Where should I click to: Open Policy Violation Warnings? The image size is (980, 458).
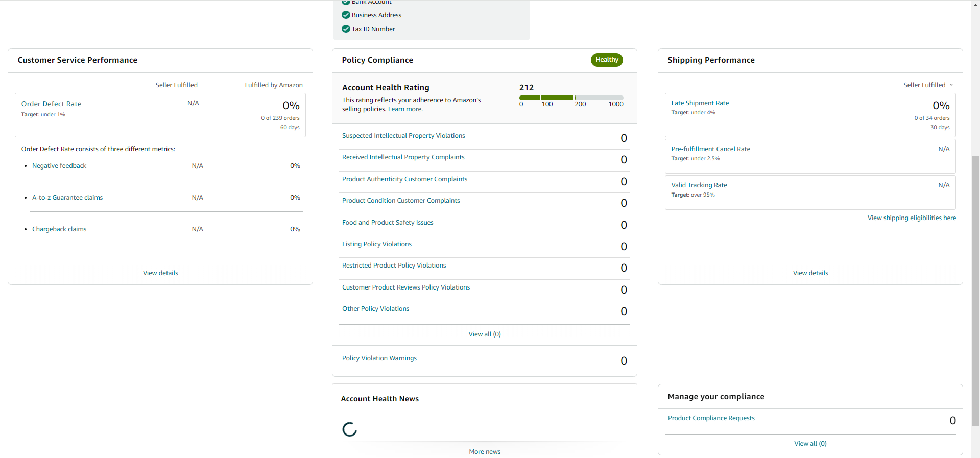(x=379, y=358)
